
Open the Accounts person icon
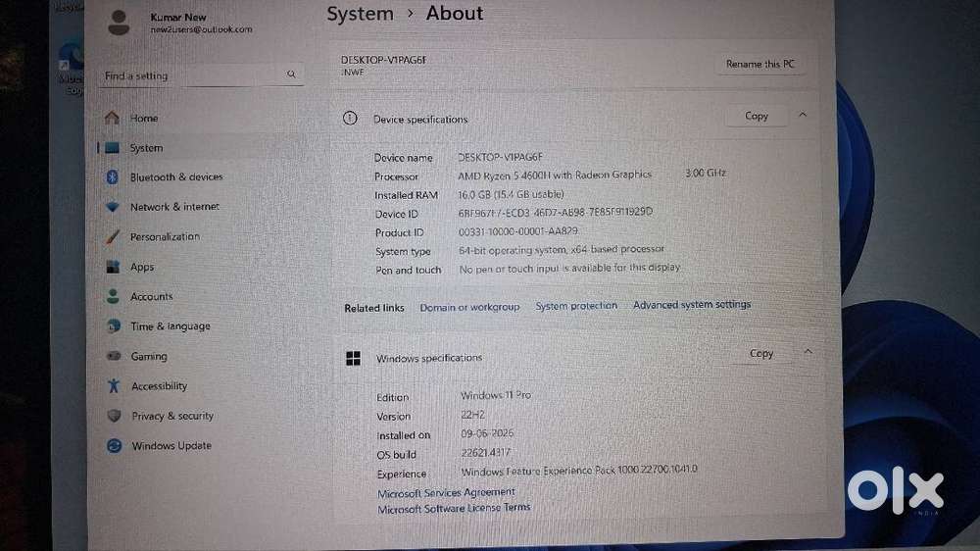[113, 296]
